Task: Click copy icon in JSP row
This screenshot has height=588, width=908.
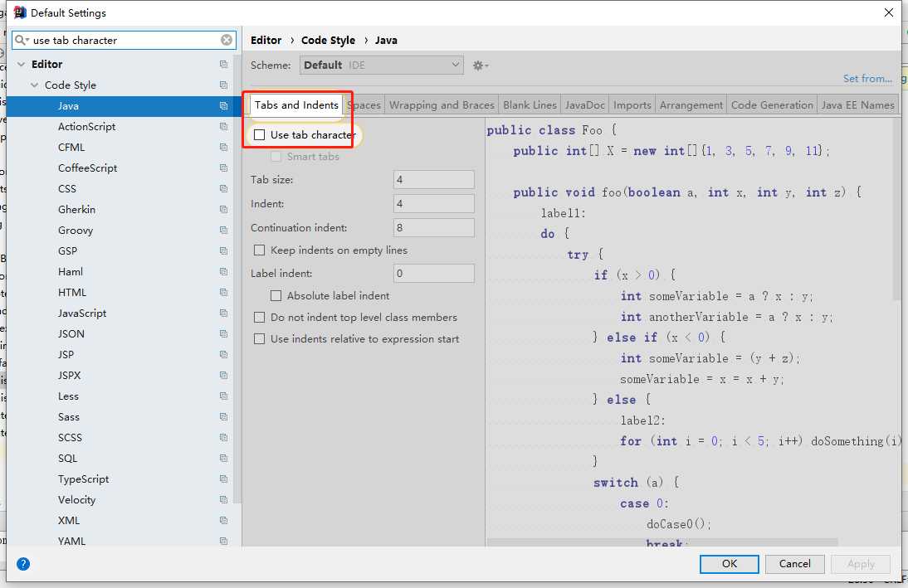Action: pos(223,355)
